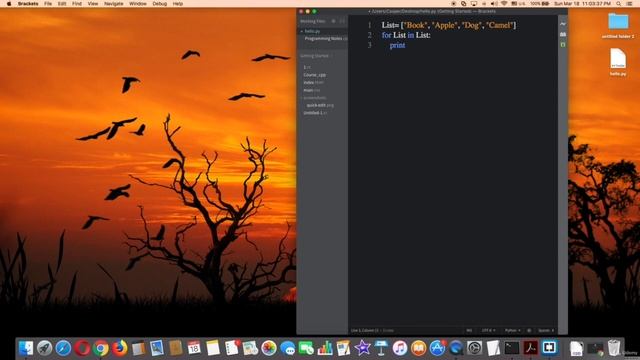The width and height of the screenshot is (640, 360).
Task: Open FaceTime from the dock
Action: [x=306, y=348]
